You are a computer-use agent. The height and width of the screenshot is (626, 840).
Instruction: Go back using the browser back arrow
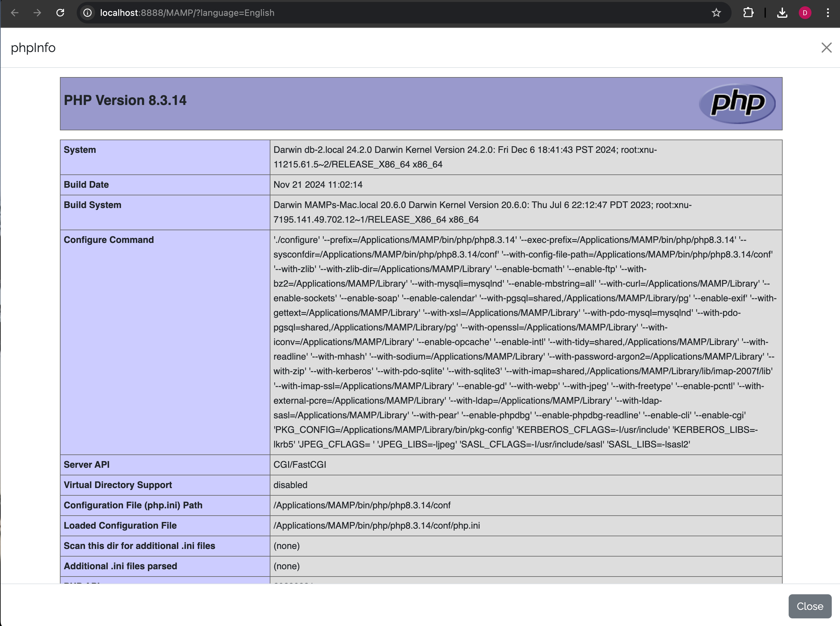tap(15, 13)
